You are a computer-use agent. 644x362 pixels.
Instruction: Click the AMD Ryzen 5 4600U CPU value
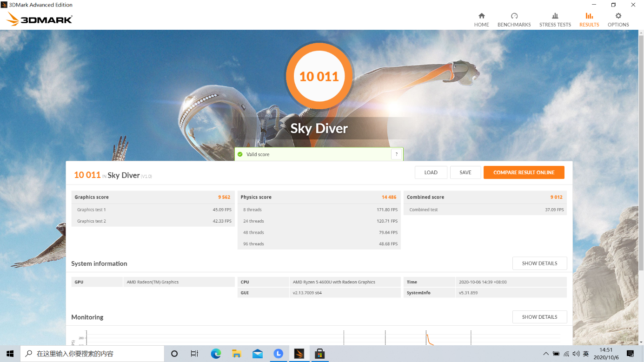(334, 282)
